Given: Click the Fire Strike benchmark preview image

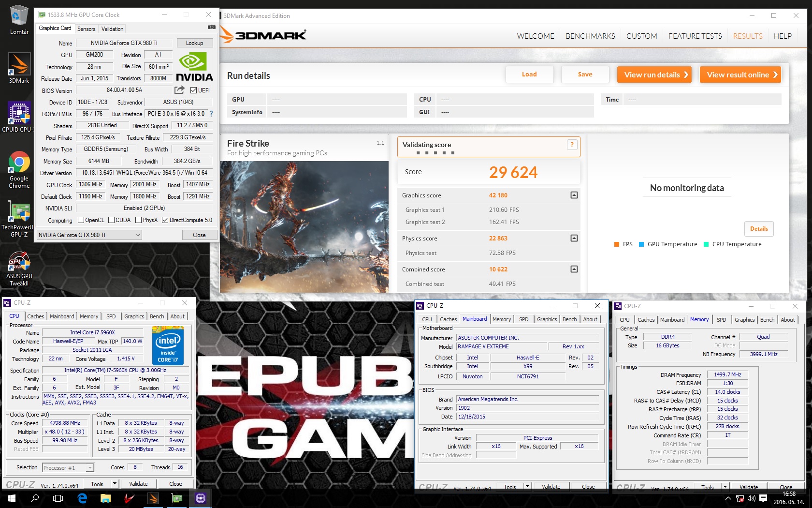Looking at the screenshot, I should click(x=304, y=227).
